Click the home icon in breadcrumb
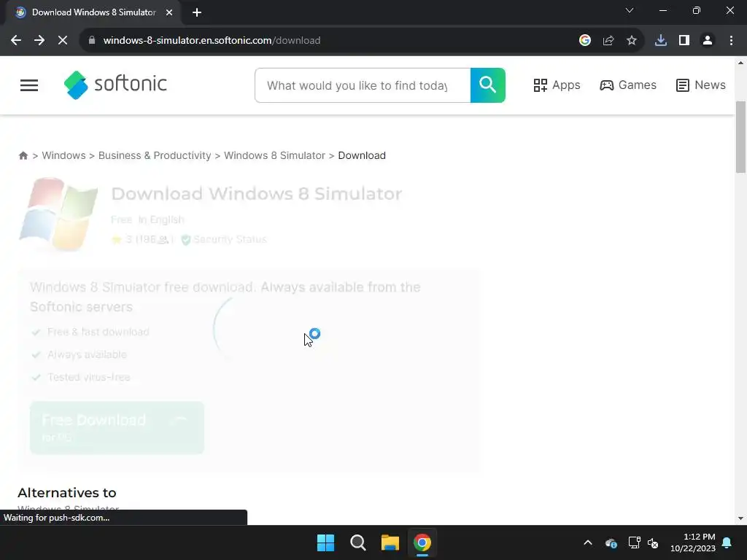 pyautogui.click(x=23, y=156)
